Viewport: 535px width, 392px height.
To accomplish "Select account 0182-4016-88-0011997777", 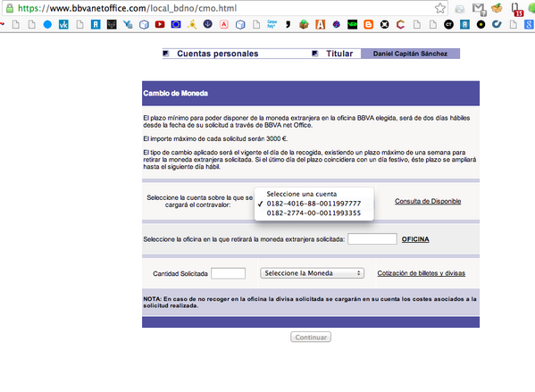I will click(x=313, y=204).
